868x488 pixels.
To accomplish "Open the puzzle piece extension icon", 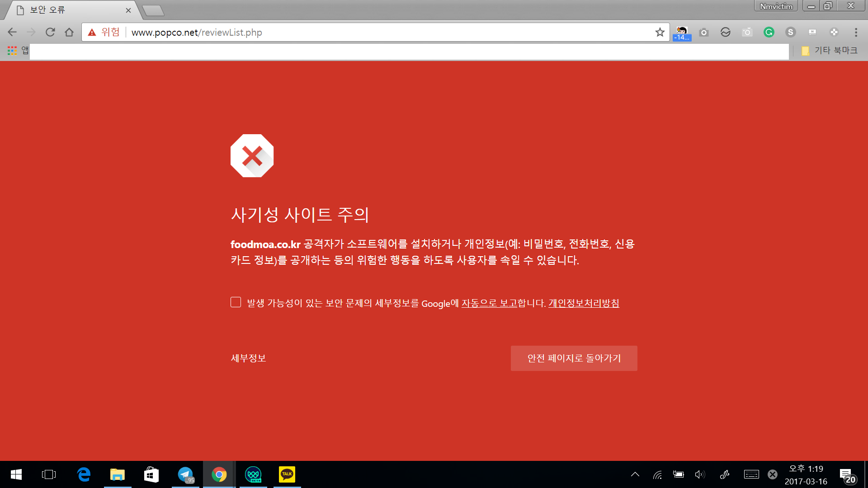I will 834,32.
